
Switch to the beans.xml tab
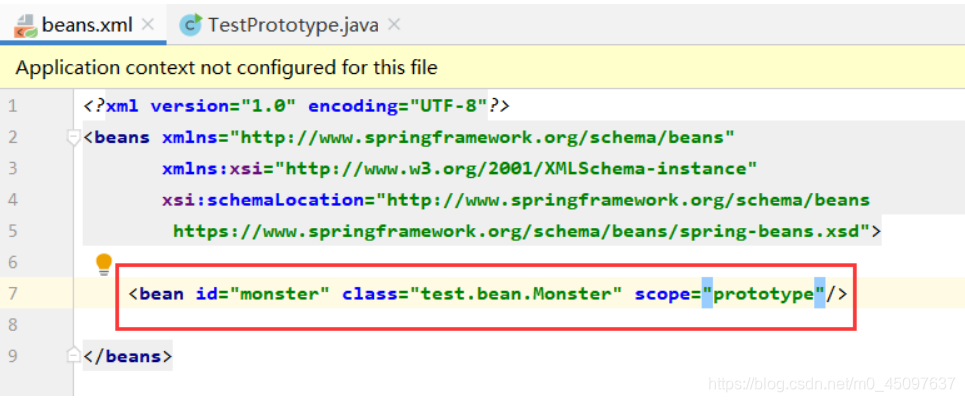click(x=83, y=25)
